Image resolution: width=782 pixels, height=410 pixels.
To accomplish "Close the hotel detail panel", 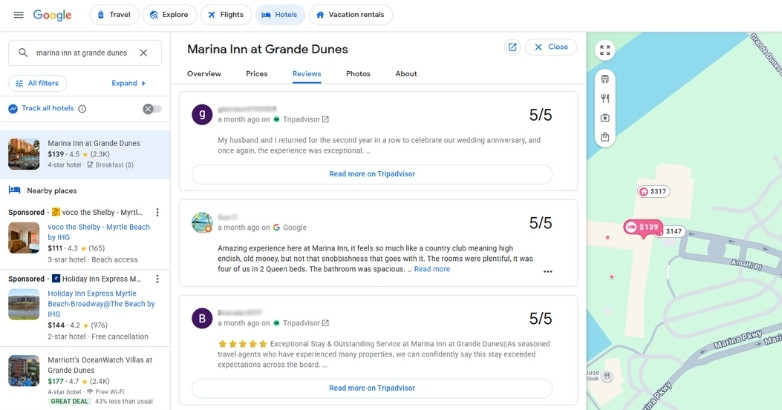I will coord(551,47).
